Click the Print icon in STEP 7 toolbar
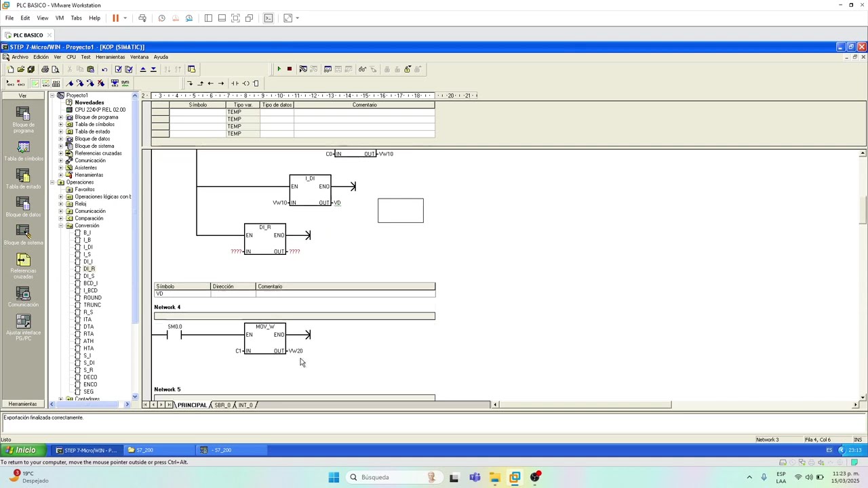The height and width of the screenshot is (488, 868). tap(45, 69)
